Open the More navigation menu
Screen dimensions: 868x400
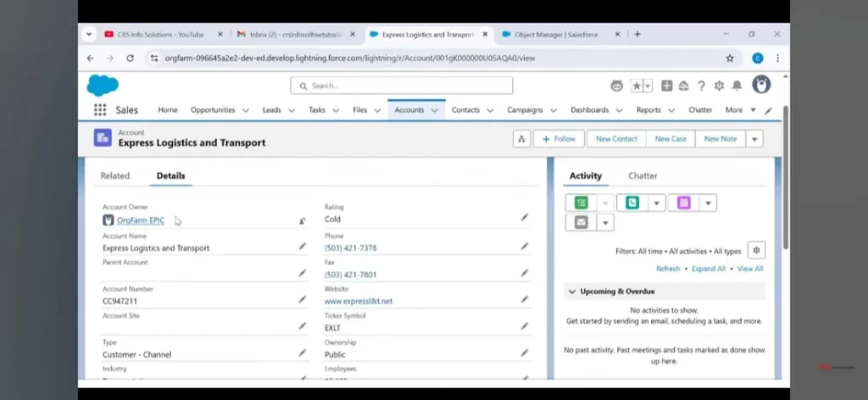point(739,110)
